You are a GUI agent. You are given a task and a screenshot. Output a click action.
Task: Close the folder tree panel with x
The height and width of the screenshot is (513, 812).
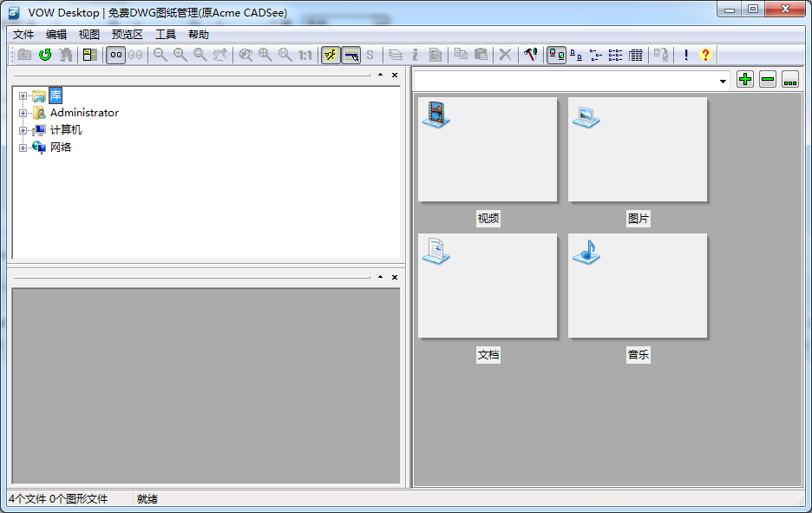click(x=395, y=76)
